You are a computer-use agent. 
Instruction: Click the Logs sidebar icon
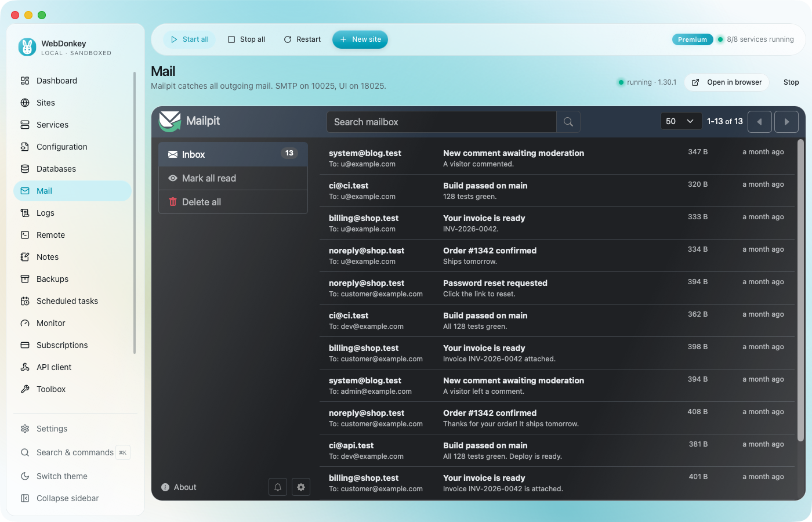click(25, 213)
